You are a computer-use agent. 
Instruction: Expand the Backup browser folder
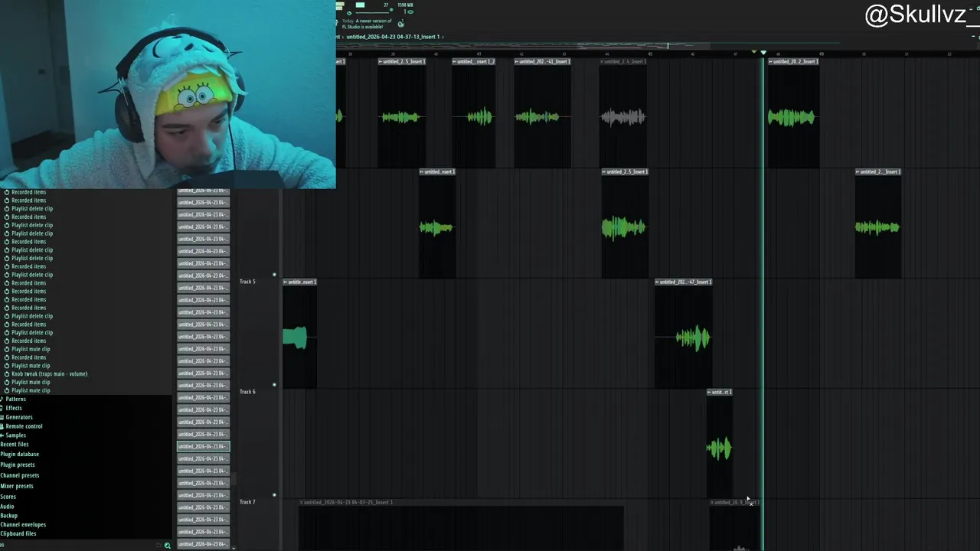pos(9,516)
